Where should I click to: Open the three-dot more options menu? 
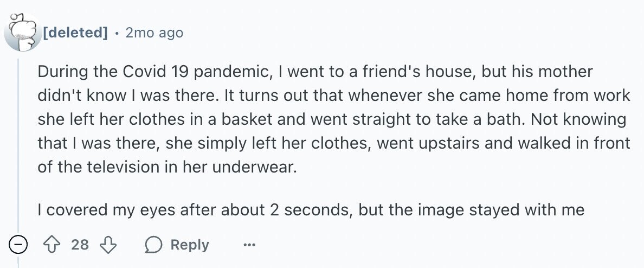tap(249, 245)
